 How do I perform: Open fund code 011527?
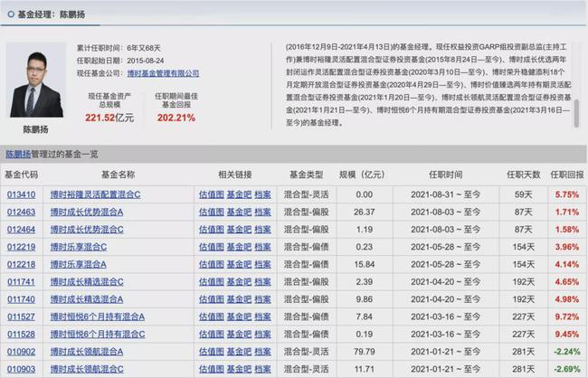click(x=22, y=317)
